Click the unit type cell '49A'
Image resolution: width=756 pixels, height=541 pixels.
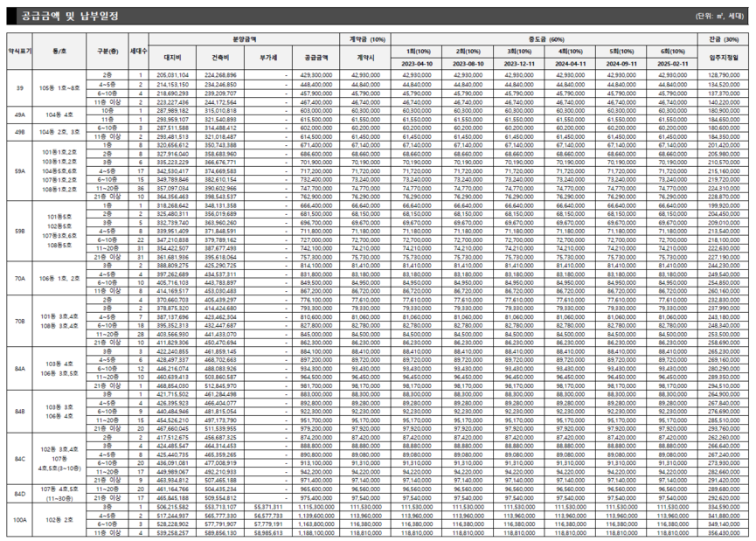(19, 114)
